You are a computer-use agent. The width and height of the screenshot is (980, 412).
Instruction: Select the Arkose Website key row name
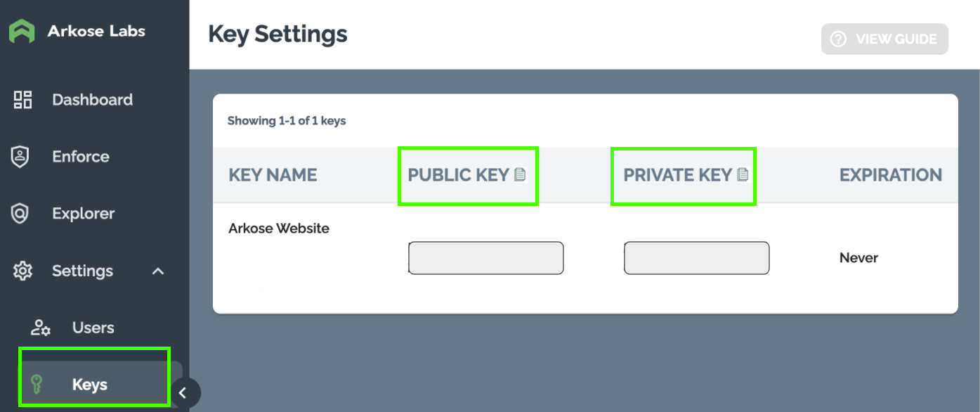[x=279, y=228]
